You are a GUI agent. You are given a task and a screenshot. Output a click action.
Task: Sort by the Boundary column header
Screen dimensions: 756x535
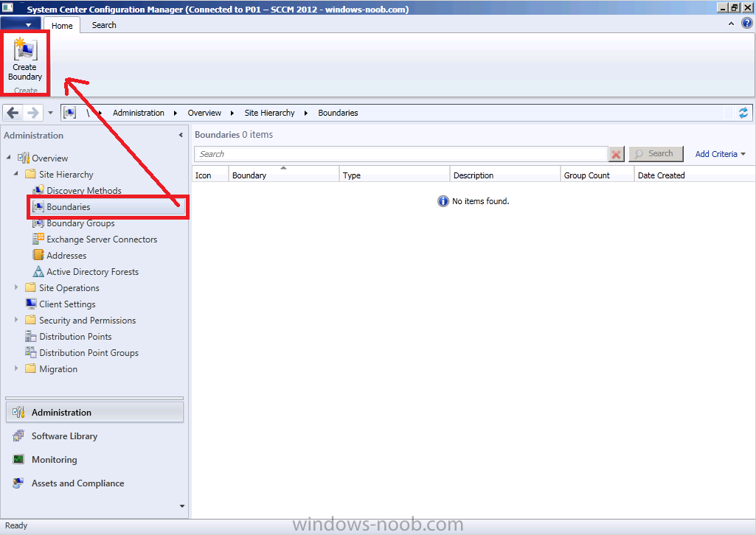tap(284, 175)
